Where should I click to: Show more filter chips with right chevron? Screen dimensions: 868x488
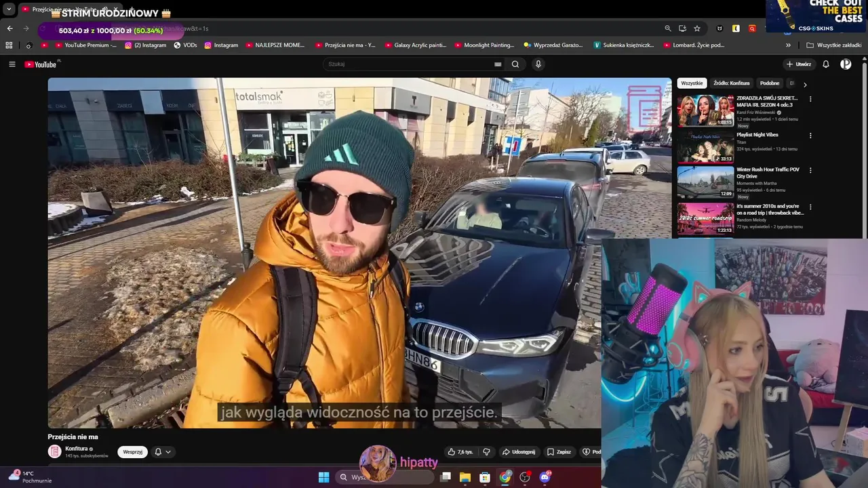pos(805,85)
